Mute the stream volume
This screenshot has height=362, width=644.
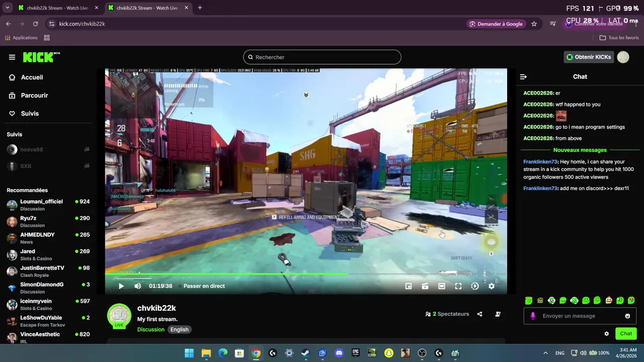click(137, 286)
